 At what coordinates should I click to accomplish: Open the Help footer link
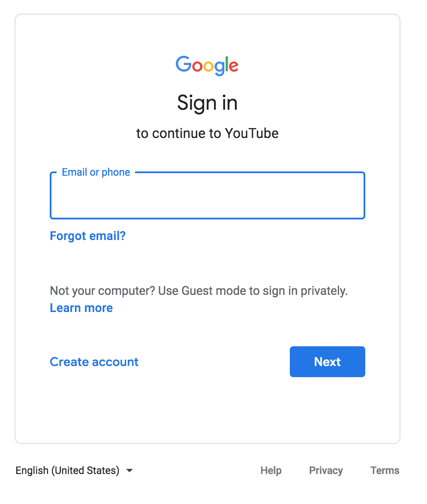pos(271,471)
